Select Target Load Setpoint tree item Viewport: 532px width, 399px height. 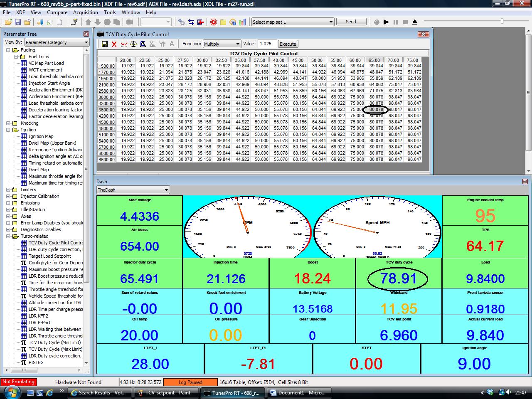(x=50, y=256)
